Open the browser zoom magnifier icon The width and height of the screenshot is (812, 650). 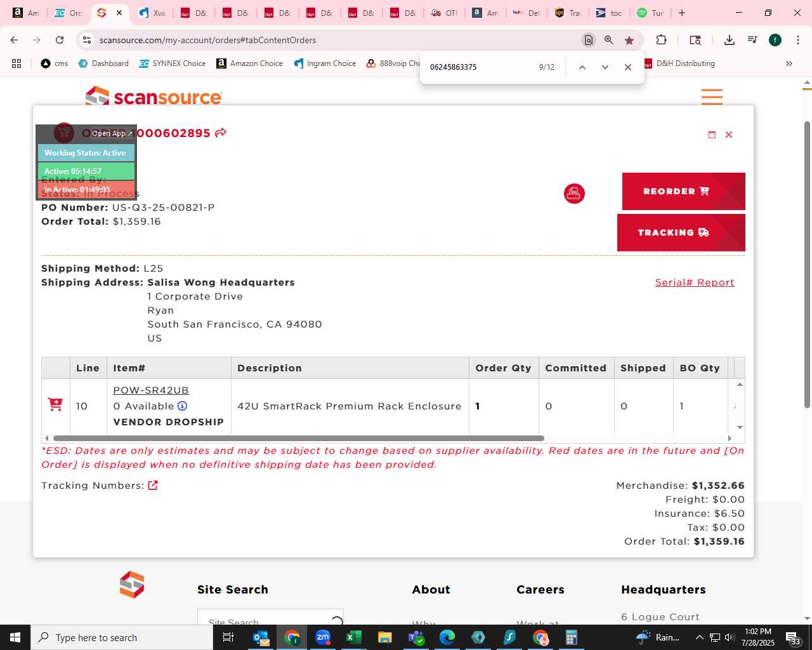(609, 40)
